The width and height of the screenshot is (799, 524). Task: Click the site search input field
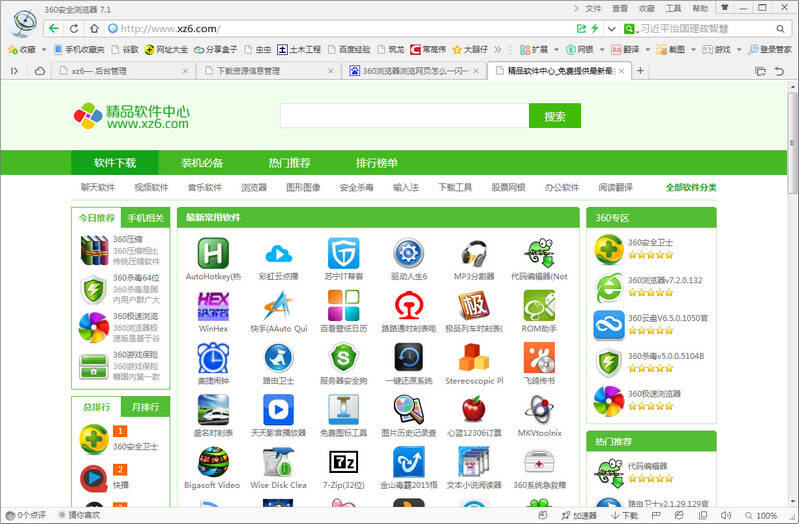[x=405, y=116]
